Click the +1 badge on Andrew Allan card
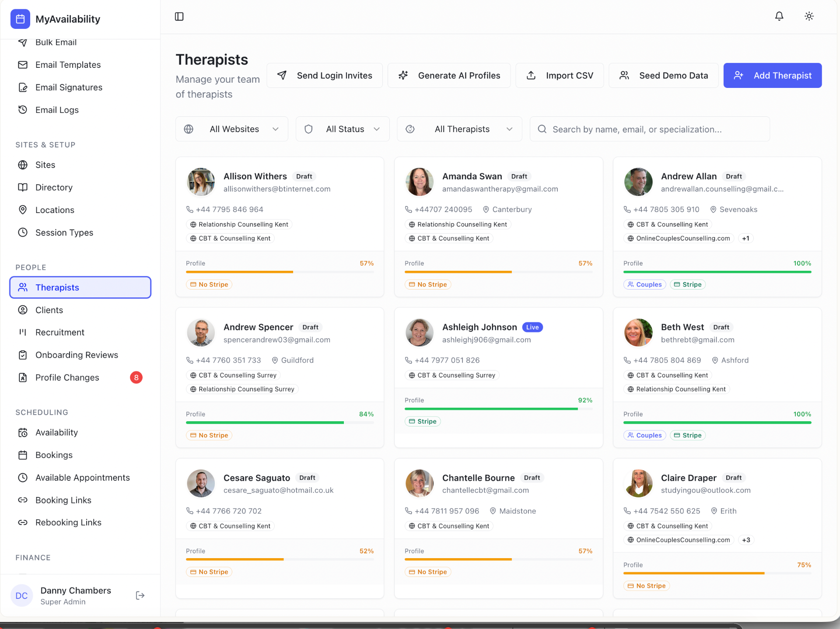The image size is (840, 629). (x=745, y=238)
